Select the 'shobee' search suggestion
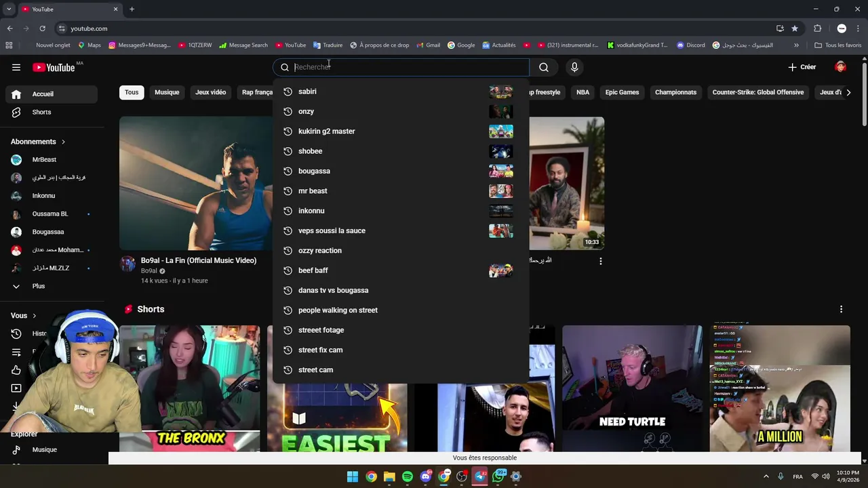868x488 pixels. (401, 151)
